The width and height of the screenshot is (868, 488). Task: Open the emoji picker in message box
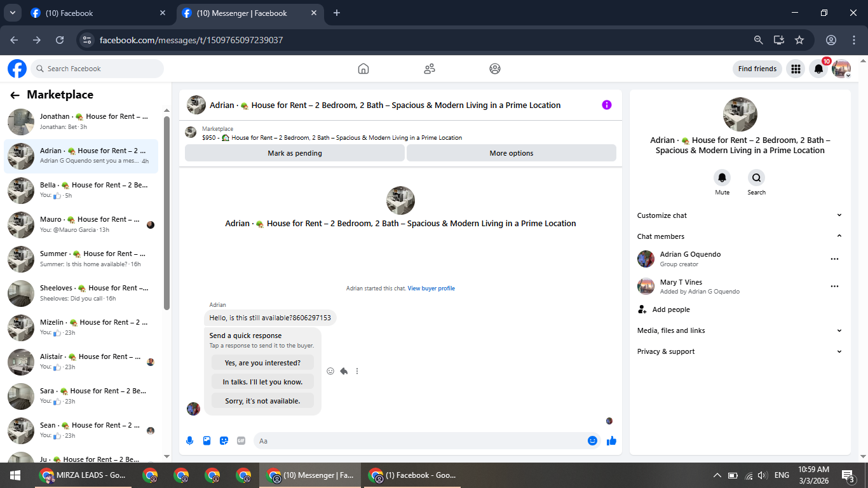coord(592,440)
